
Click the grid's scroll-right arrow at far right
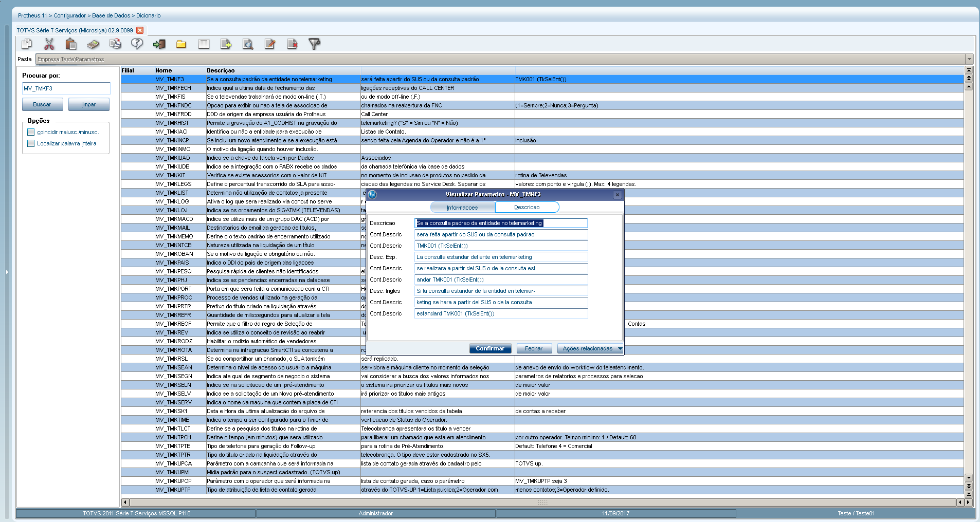pos(968,502)
